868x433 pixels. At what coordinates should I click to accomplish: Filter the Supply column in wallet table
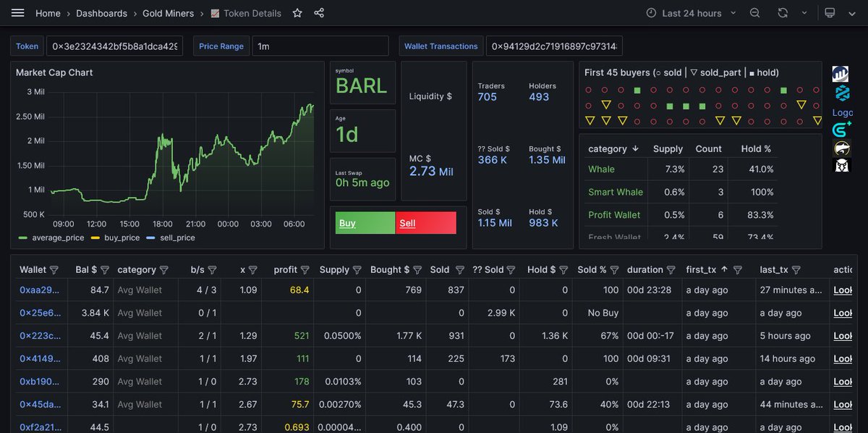(x=357, y=269)
